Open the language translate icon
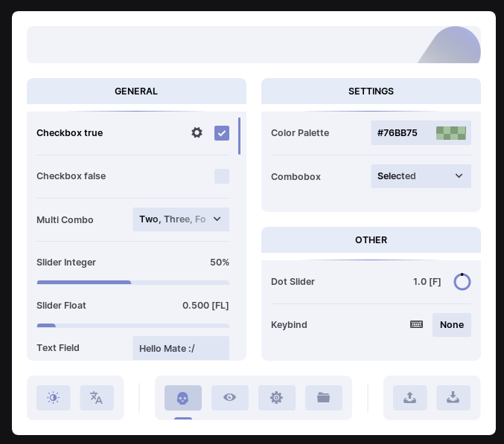 pos(97,398)
